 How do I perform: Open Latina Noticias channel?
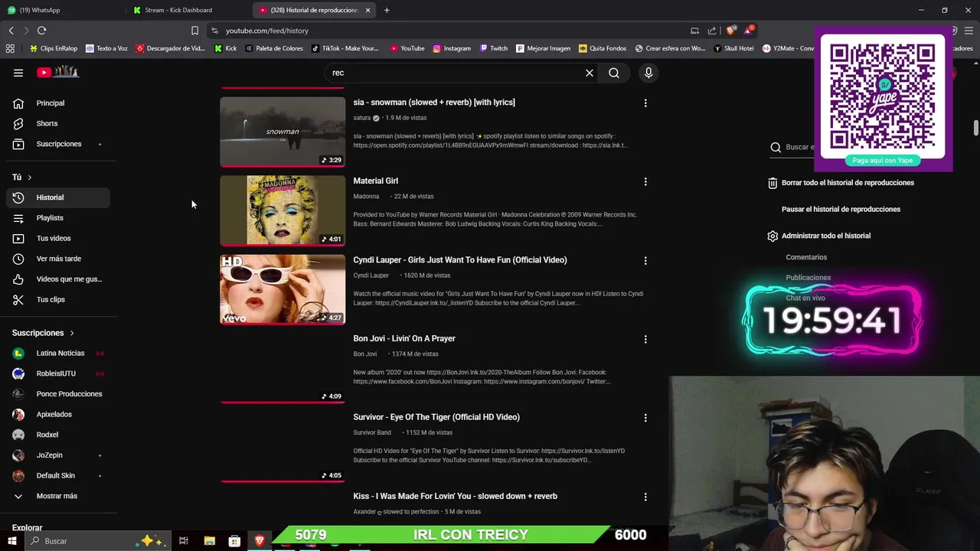pyautogui.click(x=59, y=353)
